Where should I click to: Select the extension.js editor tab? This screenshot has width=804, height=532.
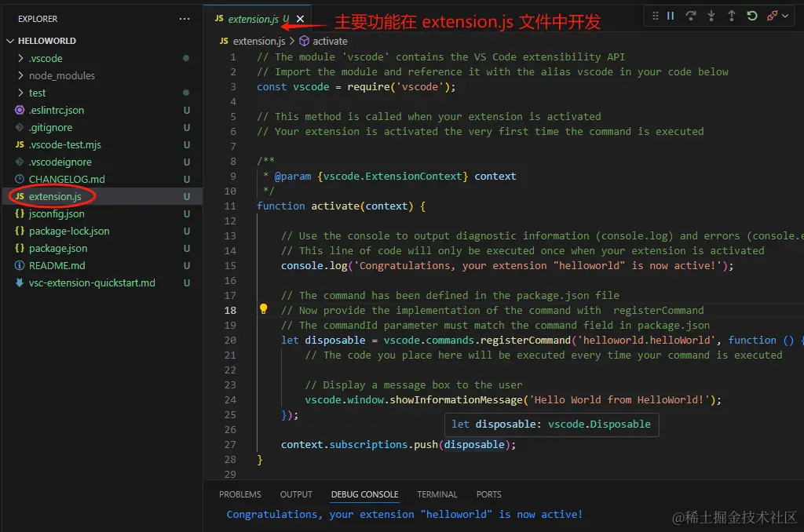tap(257, 19)
